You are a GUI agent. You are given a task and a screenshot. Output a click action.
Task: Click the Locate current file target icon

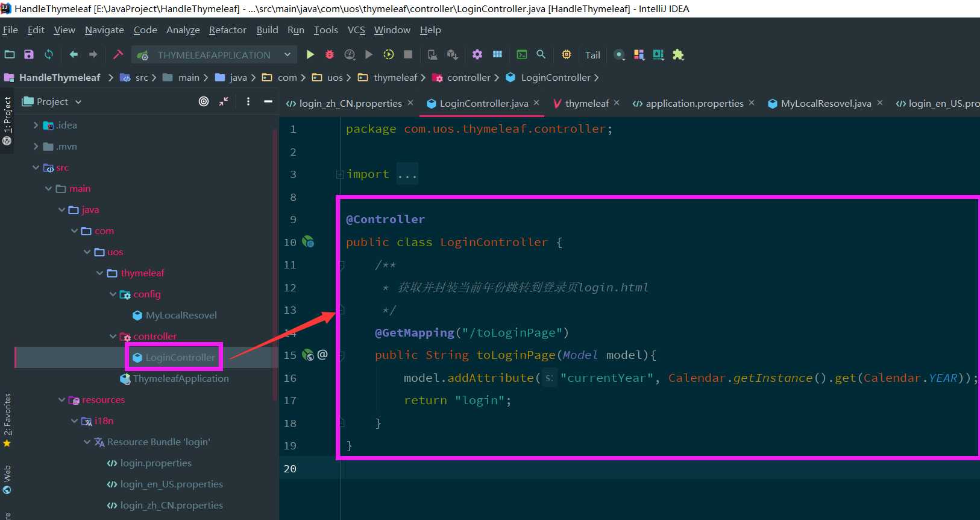[204, 101]
